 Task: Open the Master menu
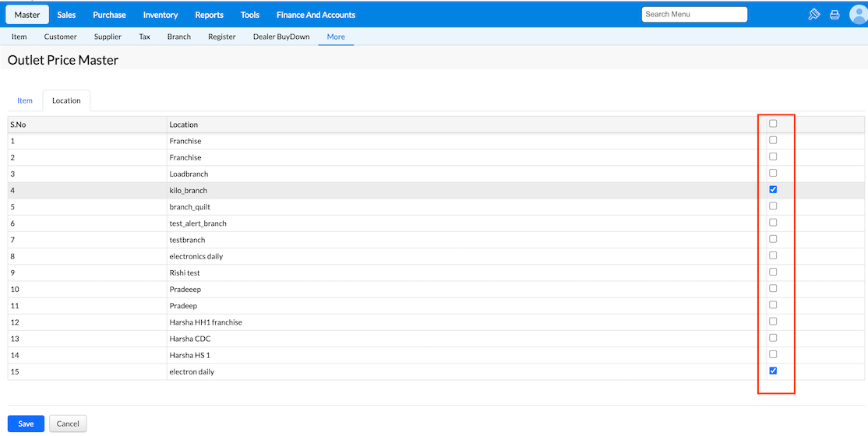(x=27, y=15)
